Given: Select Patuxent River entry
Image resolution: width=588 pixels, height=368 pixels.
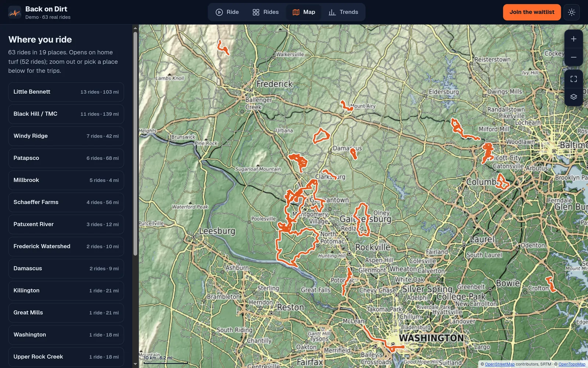Looking at the screenshot, I should [x=66, y=224].
